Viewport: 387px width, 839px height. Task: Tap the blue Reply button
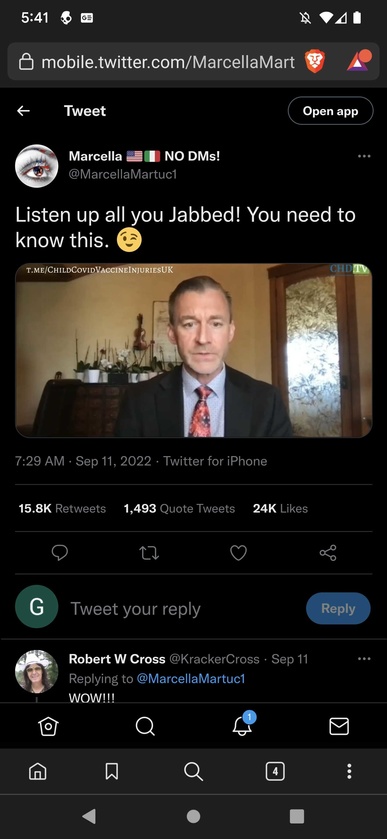click(x=338, y=608)
